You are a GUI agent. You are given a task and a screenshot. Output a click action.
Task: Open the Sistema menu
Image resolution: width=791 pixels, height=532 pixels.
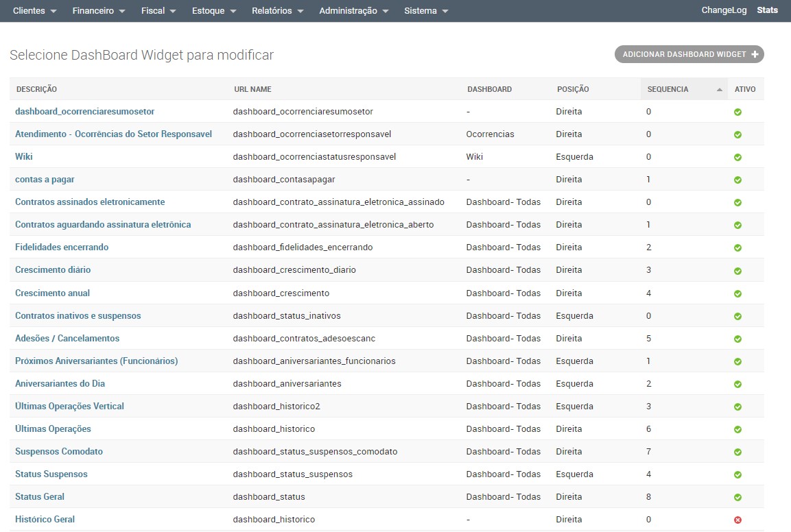(426, 11)
